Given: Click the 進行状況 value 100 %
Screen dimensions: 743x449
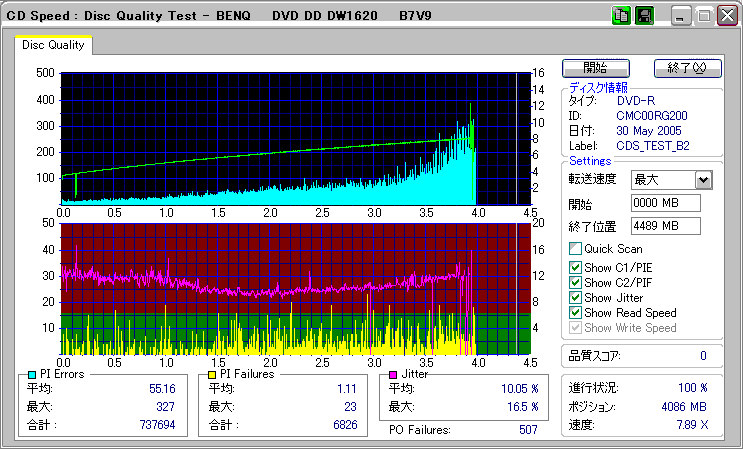Looking at the screenshot, I should point(693,388).
